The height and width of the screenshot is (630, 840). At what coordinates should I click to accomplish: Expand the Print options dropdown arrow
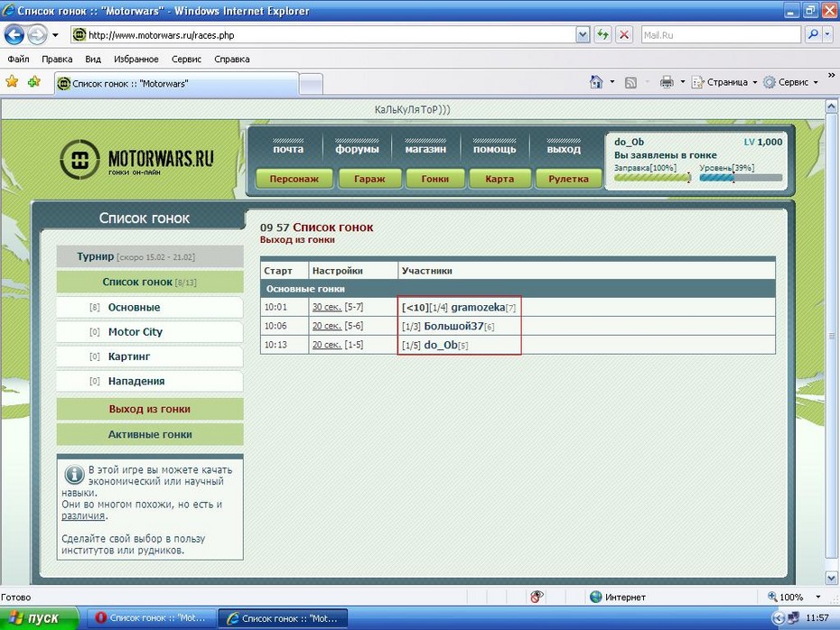tap(683, 82)
